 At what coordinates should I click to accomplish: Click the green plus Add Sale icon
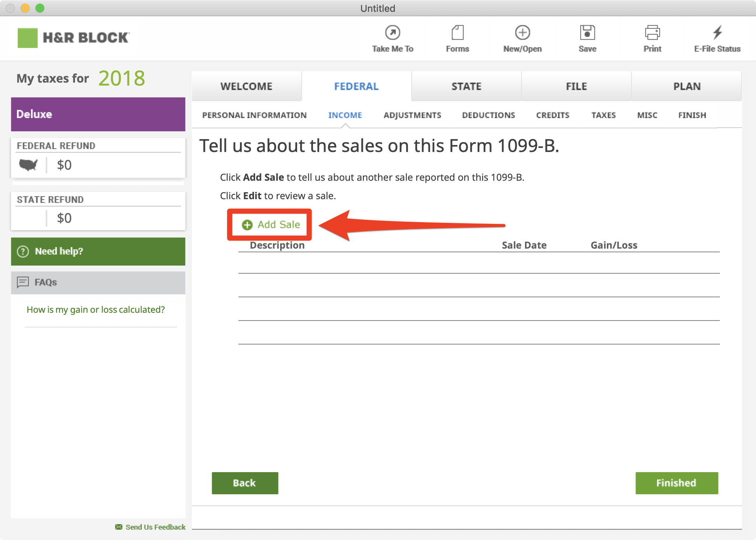(x=247, y=225)
